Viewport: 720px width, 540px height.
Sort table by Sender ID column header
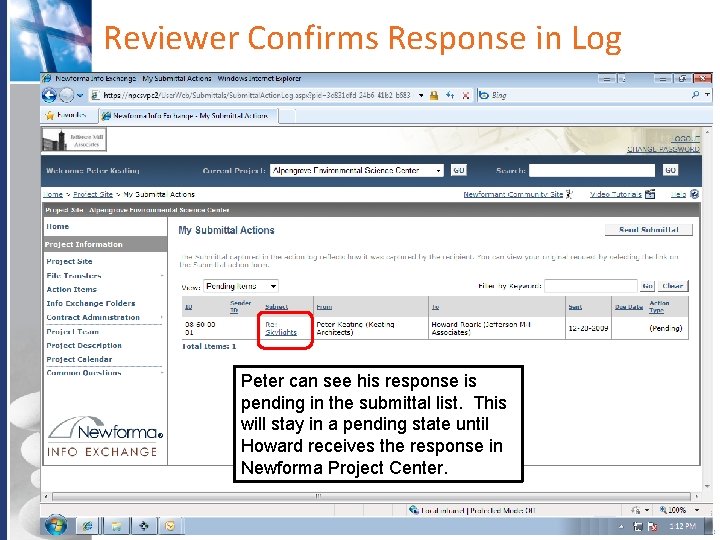(240, 306)
